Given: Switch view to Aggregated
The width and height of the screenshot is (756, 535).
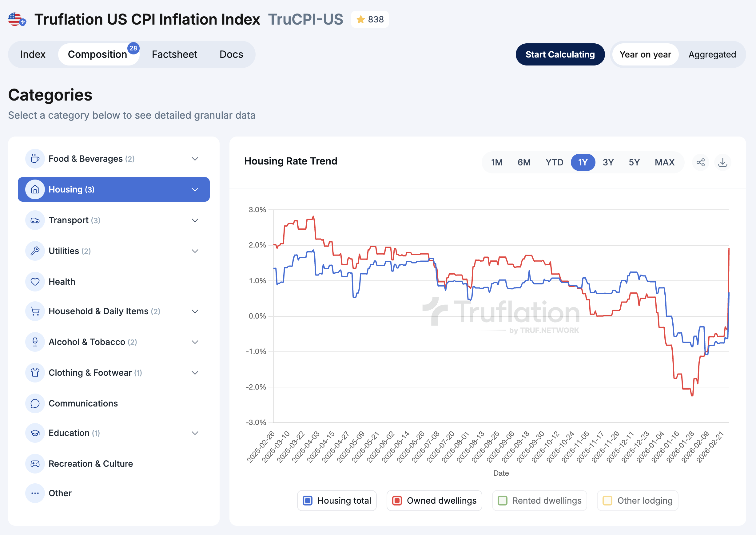Looking at the screenshot, I should [x=712, y=54].
